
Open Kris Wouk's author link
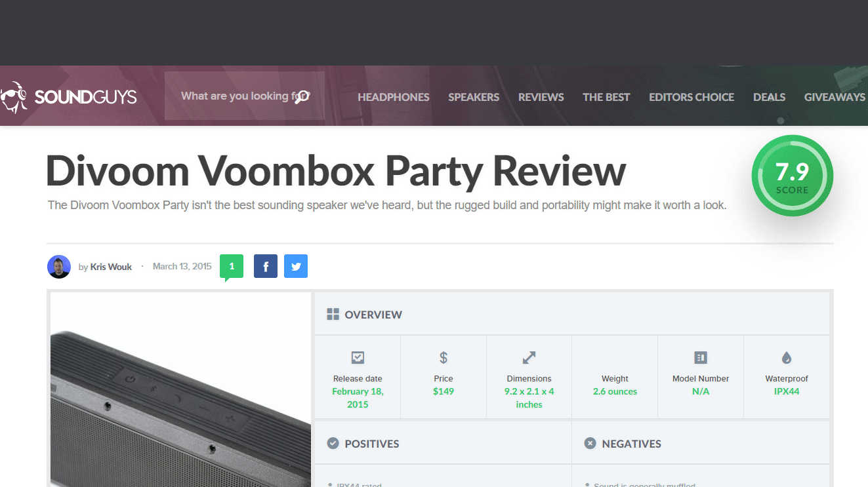coord(111,267)
